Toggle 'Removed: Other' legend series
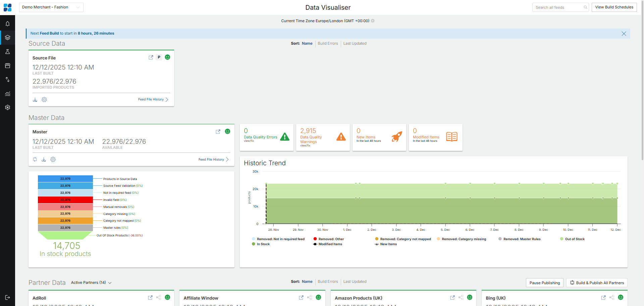644x306 pixels. coord(331,239)
